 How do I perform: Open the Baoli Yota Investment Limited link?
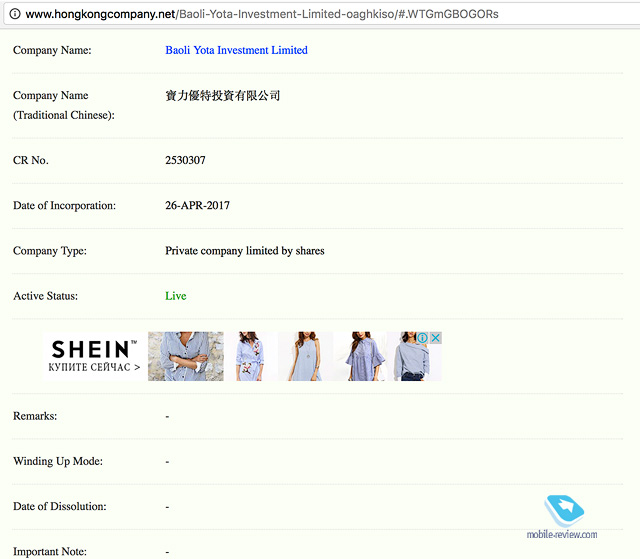pos(236,50)
